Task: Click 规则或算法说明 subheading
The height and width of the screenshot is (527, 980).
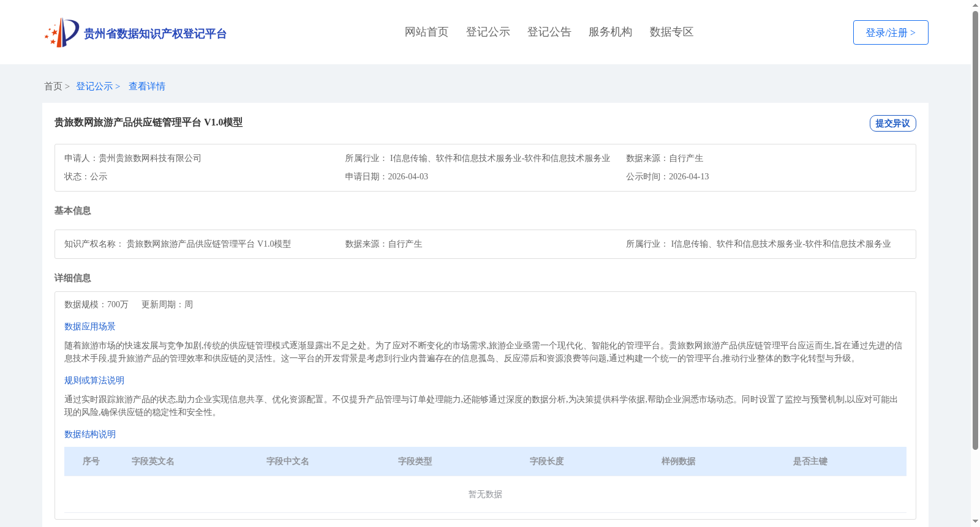Action: (94, 380)
